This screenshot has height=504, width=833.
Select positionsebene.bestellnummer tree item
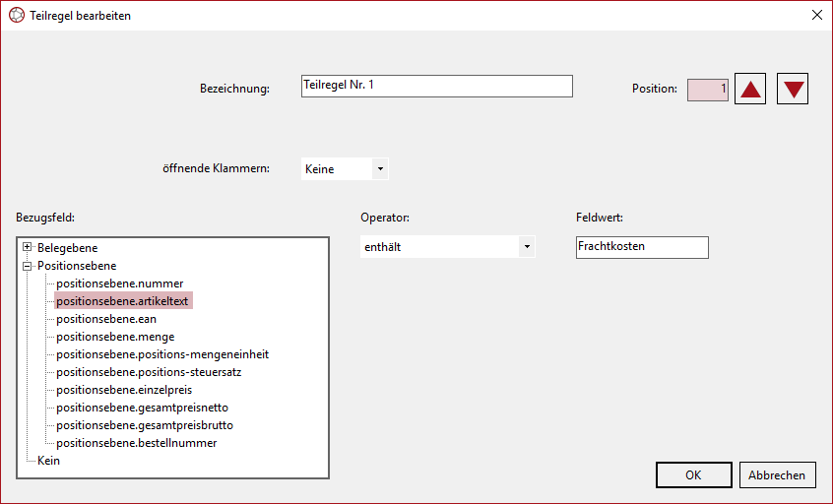point(136,443)
